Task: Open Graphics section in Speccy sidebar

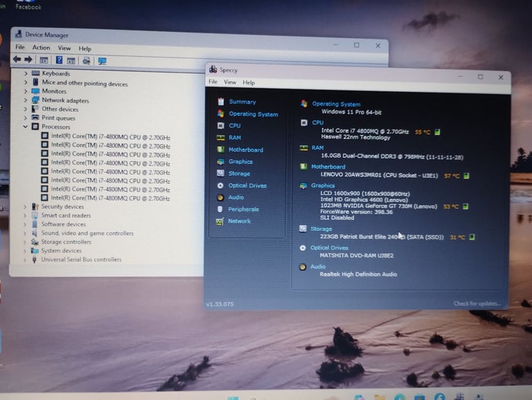Action: [x=240, y=162]
